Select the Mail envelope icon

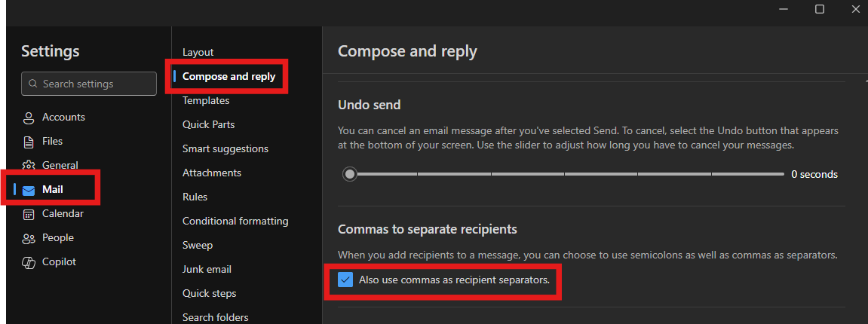28,190
